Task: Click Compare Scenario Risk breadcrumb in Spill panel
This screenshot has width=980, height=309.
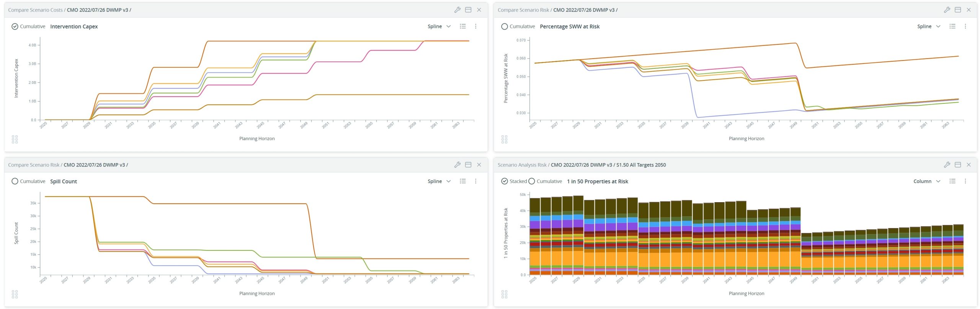Action: point(34,165)
